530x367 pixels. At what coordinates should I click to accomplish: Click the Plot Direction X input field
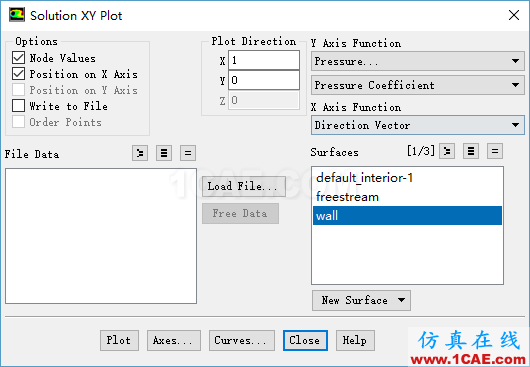click(x=264, y=60)
